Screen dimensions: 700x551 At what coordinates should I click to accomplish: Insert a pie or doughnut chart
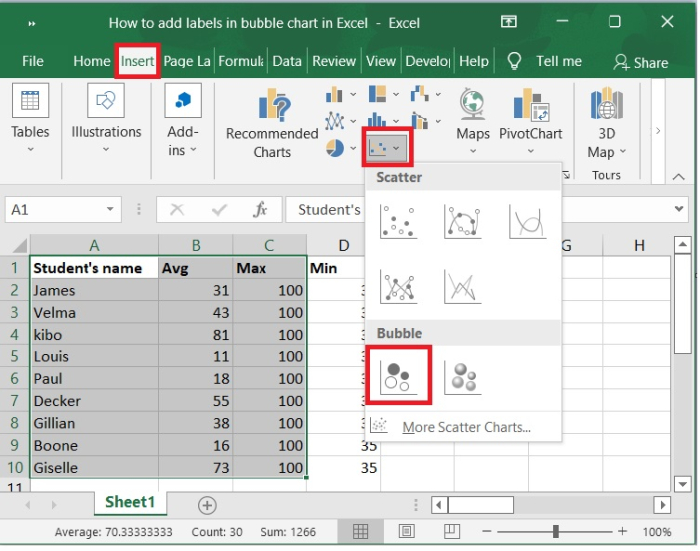341,148
